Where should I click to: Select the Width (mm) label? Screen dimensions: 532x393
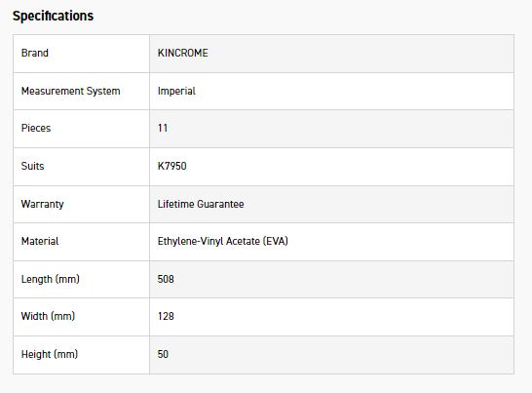pos(48,316)
